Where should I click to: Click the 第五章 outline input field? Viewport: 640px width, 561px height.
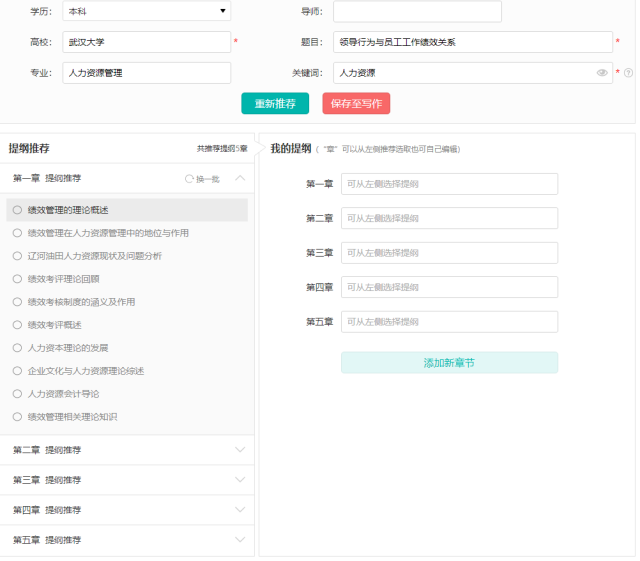click(449, 322)
